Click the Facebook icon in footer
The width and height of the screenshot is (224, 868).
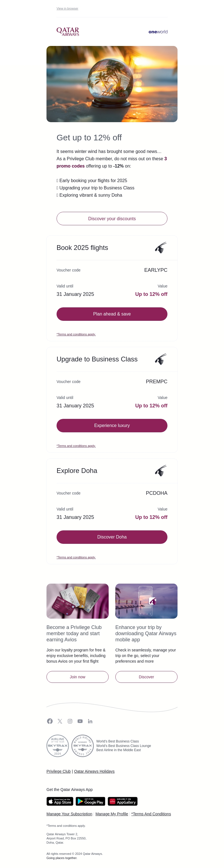tap(50, 721)
